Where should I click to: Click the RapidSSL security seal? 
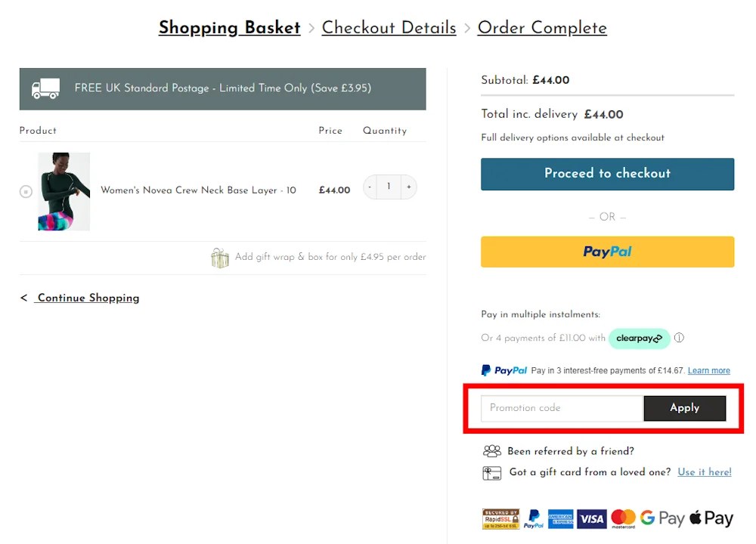coord(501,518)
